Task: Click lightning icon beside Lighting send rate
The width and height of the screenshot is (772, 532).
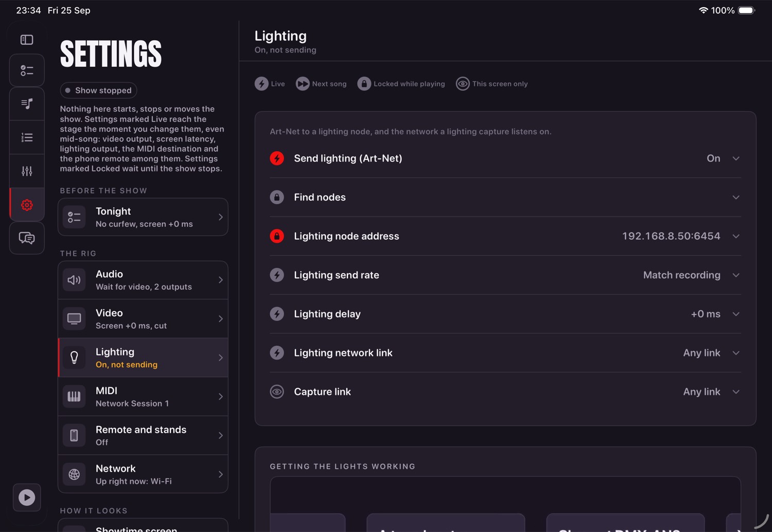Action: pos(277,275)
